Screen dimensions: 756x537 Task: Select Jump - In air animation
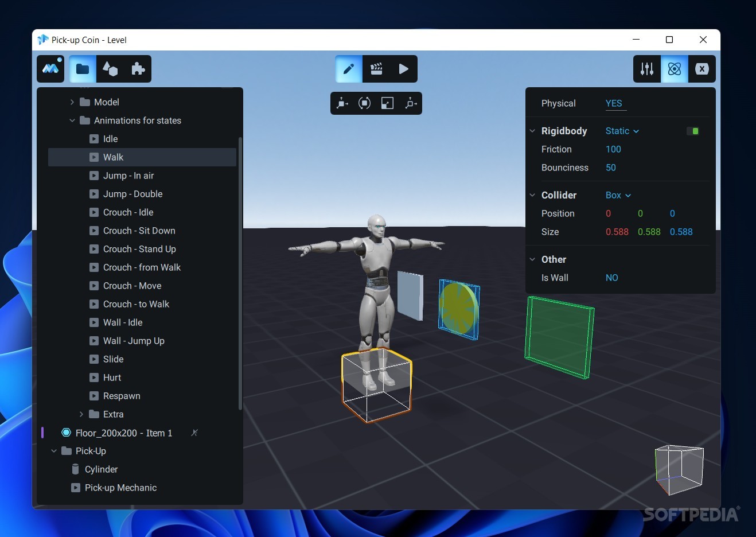[142, 176]
